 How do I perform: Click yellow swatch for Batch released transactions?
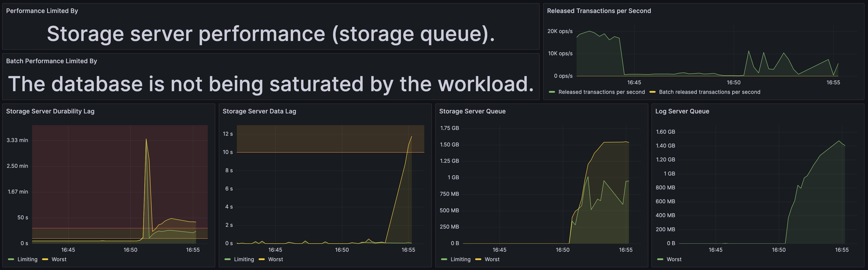pos(652,92)
